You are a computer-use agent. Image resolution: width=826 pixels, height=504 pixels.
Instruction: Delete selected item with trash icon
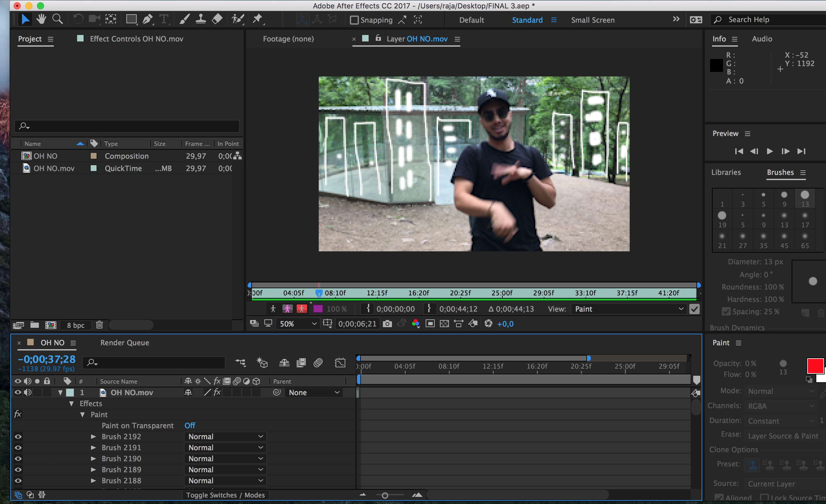click(x=99, y=325)
